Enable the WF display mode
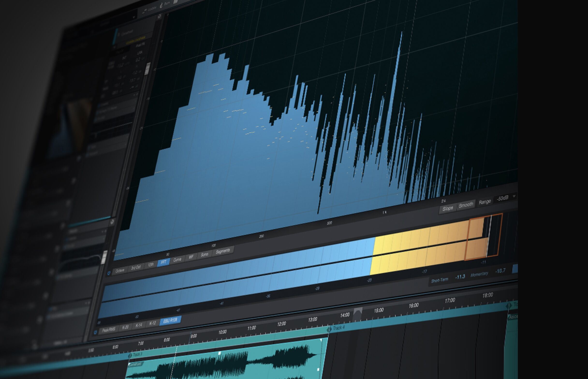This screenshot has height=379, width=588. click(x=191, y=257)
